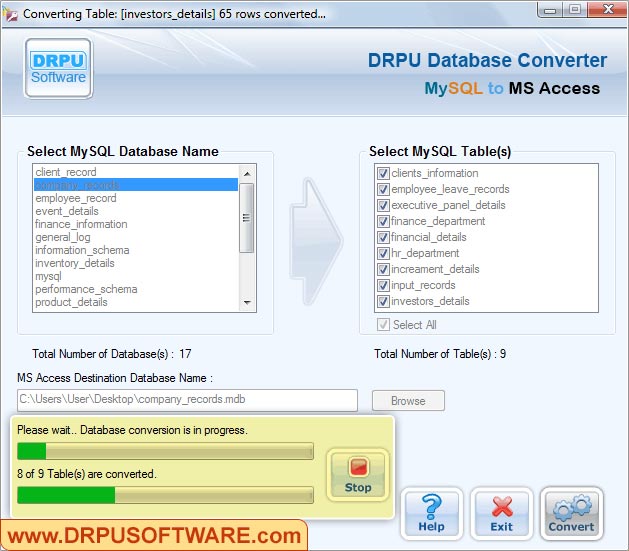
Task: Open www.DRPUSOFTWARE.com link
Action: click(x=154, y=536)
